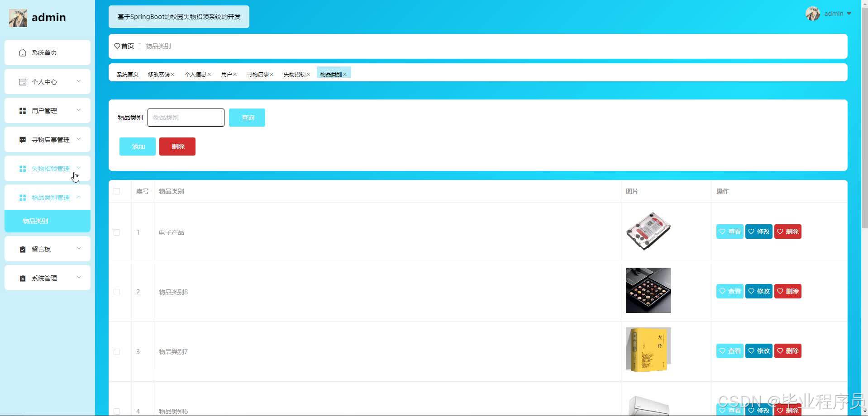Click 删除 for 物品类别8
The height and width of the screenshot is (416, 868).
click(x=788, y=291)
